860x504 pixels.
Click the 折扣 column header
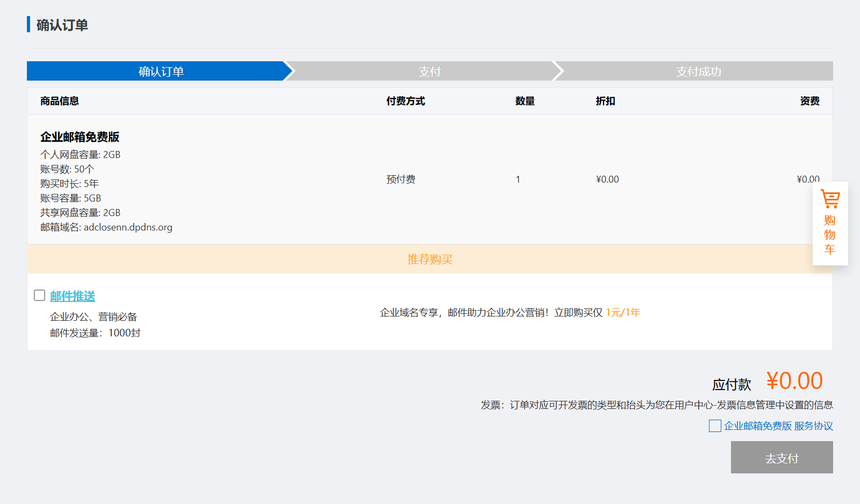coord(605,101)
